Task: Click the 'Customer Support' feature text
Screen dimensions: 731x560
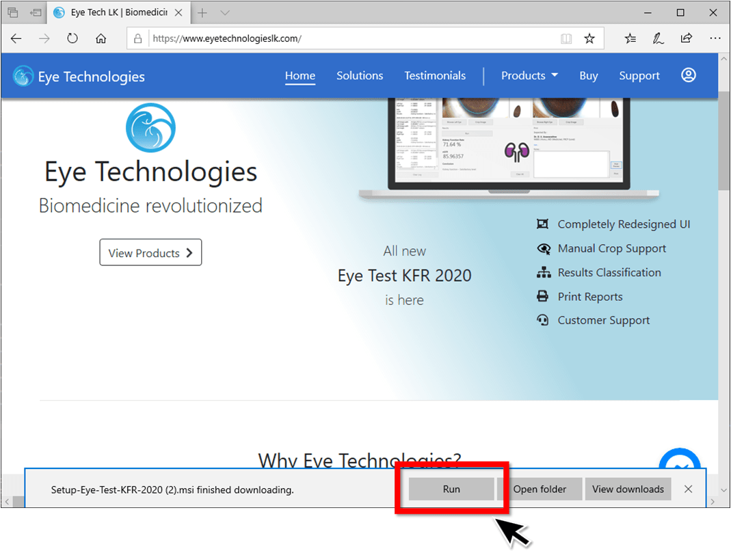Action: pos(604,320)
